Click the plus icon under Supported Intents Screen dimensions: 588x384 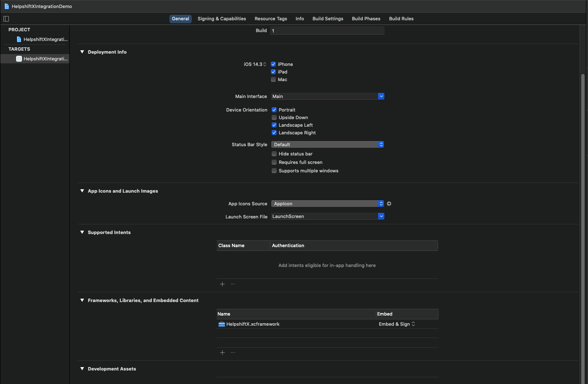pos(222,284)
